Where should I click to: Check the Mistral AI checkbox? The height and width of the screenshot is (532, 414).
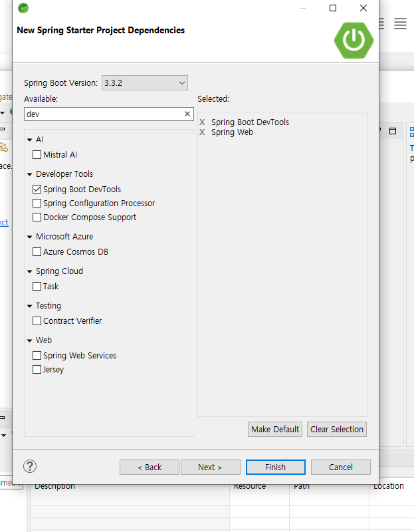click(x=37, y=155)
